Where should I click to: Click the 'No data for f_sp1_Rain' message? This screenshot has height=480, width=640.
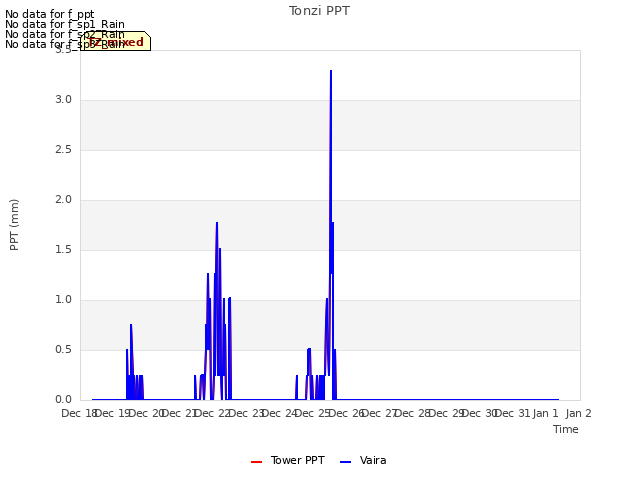(65, 24)
